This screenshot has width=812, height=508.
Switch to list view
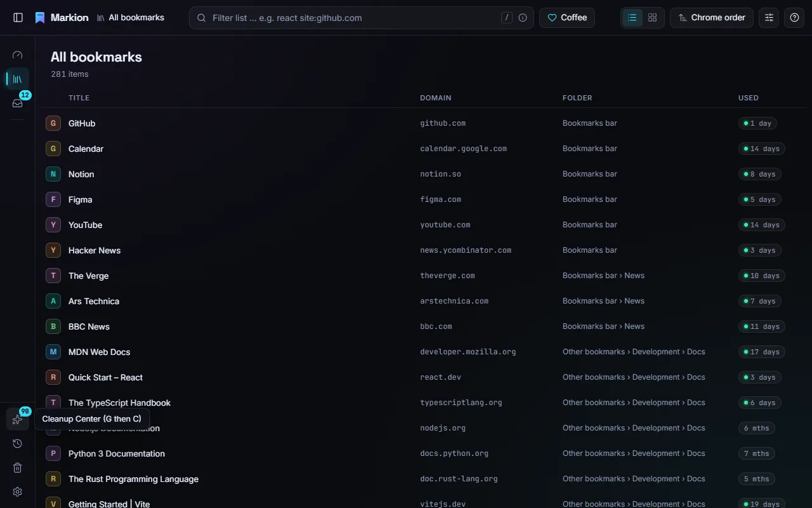(x=632, y=18)
